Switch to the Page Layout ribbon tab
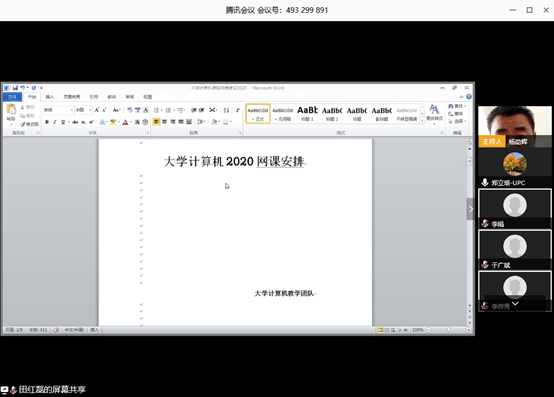The image size is (554, 397). pos(72,97)
